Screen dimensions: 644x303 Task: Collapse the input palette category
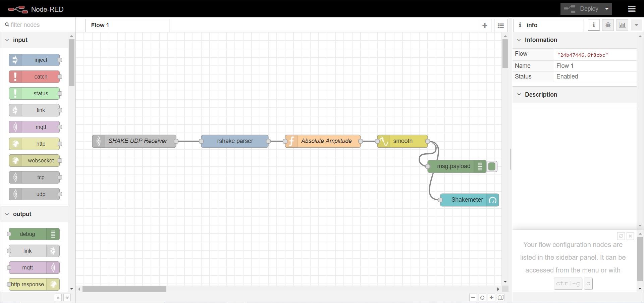pos(7,40)
